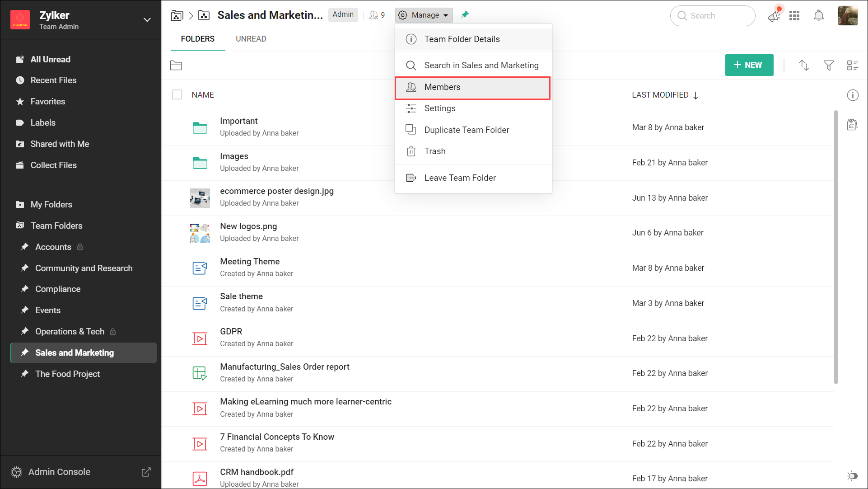
Task: Open ecommerce poster design.jpg thumbnail
Action: (x=200, y=198)
